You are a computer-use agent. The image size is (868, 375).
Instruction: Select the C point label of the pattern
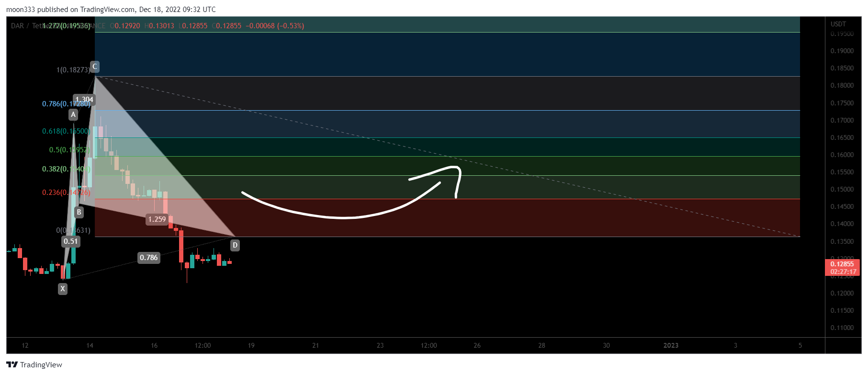(95, 67)
